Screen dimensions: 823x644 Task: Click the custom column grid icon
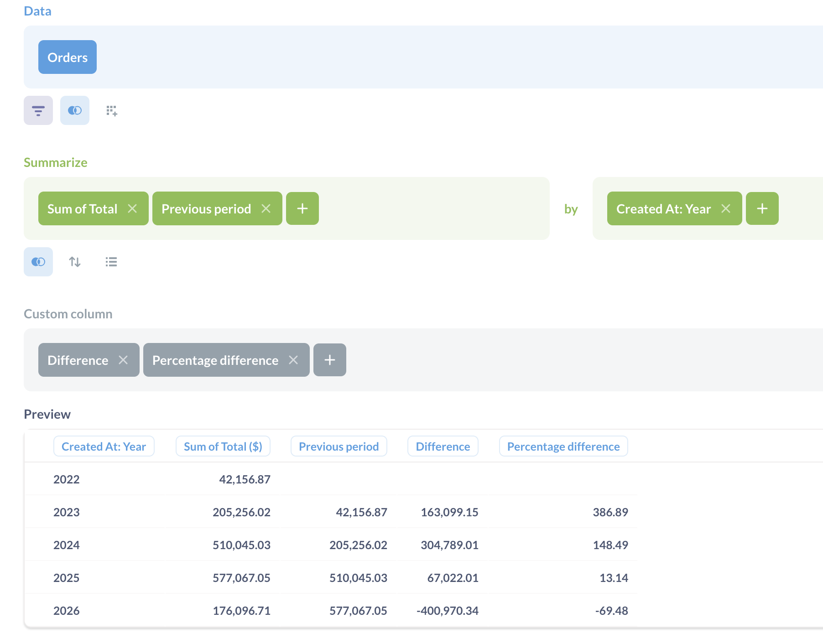(112, 110)
